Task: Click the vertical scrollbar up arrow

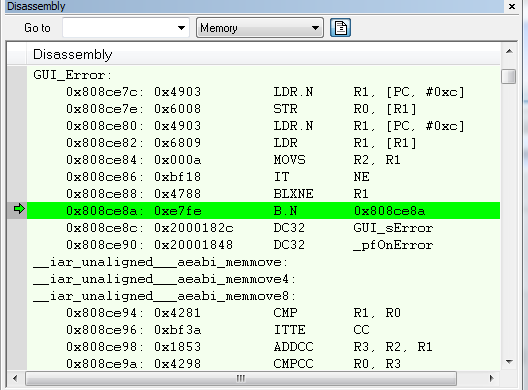Action: [509, 51]
